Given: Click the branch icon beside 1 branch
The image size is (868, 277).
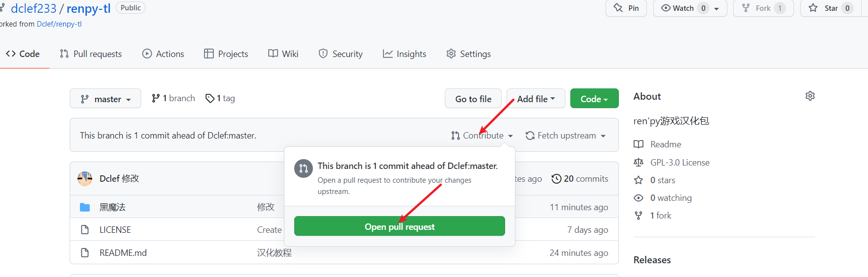Looking at the screenshot, I should tap(155, 98).
